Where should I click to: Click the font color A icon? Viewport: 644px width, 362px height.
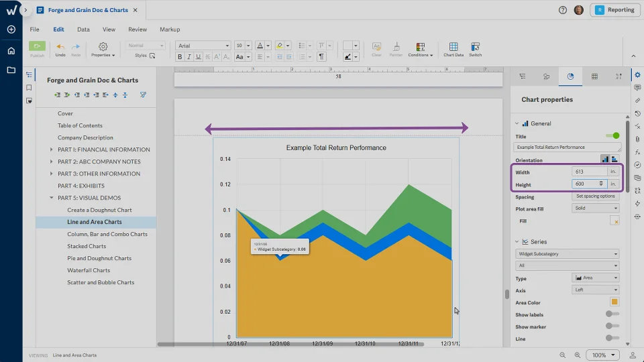click(x=260, y=46)
